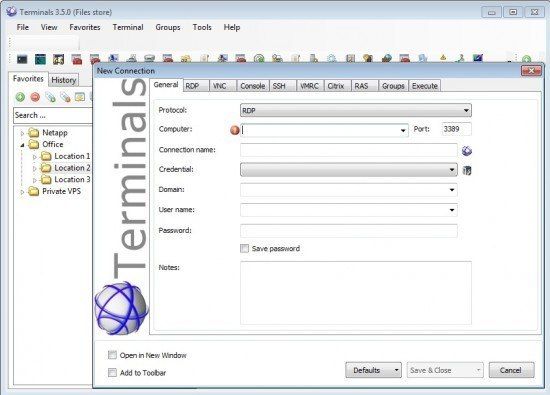Viewport: 550px width, 395px height.
Task: Switch to the Citrix tab
Action: (337, 86)
